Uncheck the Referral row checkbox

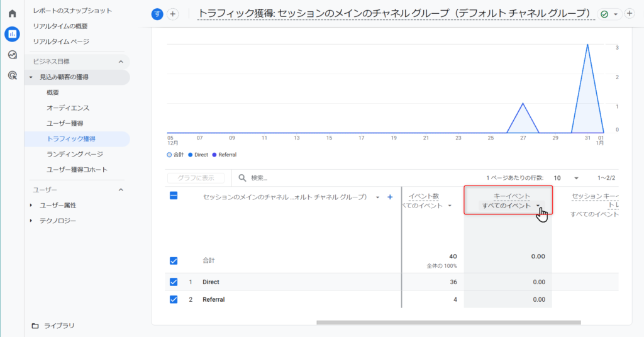pos(174,300)
